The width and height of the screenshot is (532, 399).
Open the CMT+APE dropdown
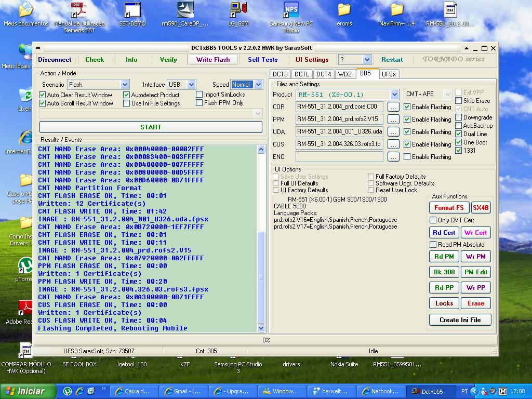coord(448,95)
